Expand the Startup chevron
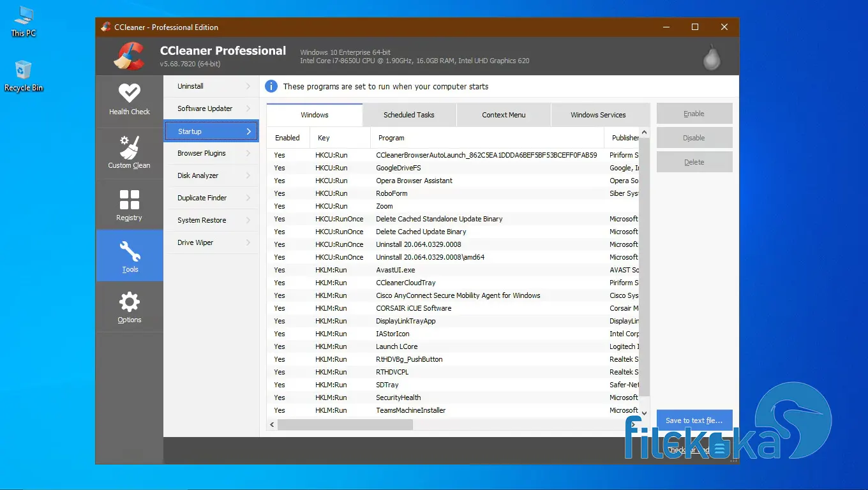Viewport: 868px width, 490px height. [x=248, y=131]
